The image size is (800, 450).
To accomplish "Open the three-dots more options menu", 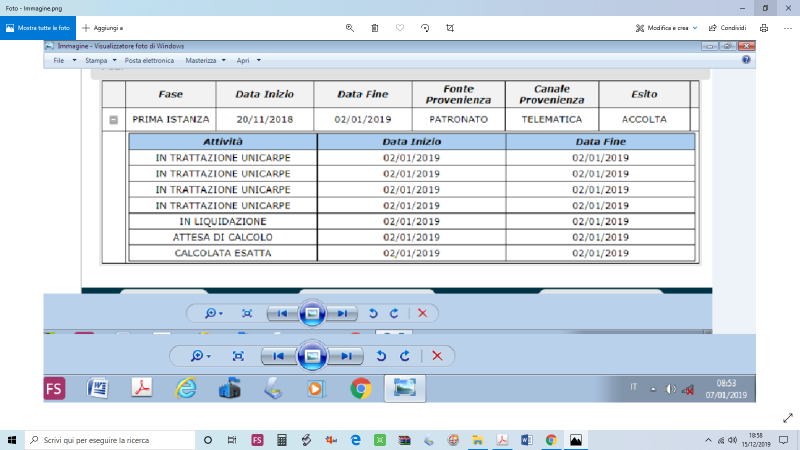I will 787,28.
